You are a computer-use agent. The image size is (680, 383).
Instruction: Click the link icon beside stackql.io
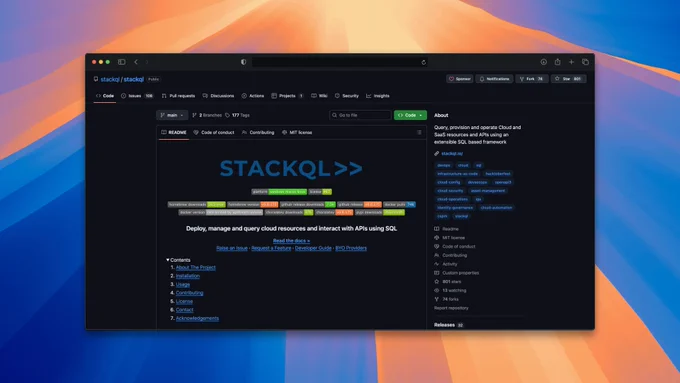[437, 154]
